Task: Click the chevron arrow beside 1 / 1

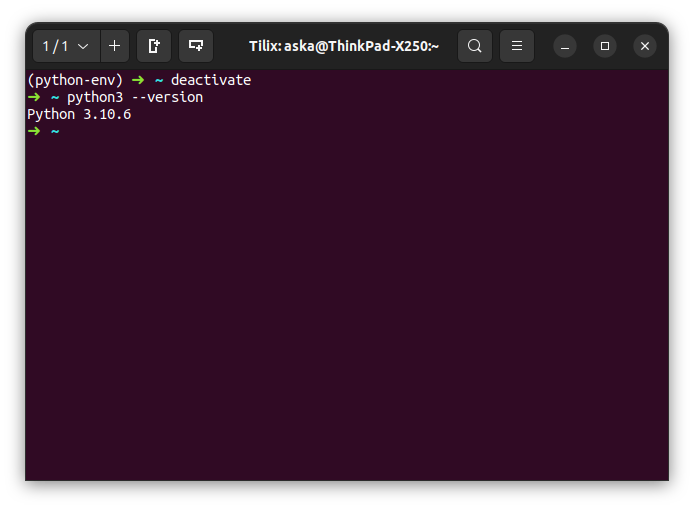Action: (x=83, y=46)
